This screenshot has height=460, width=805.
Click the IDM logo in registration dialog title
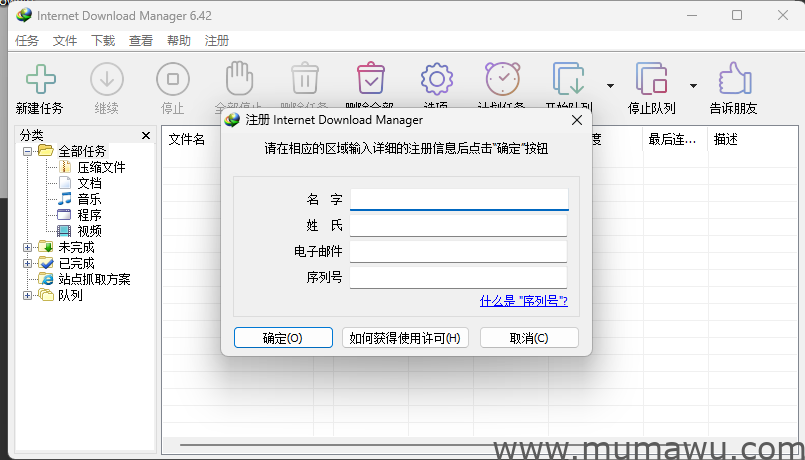pos(233,120)
